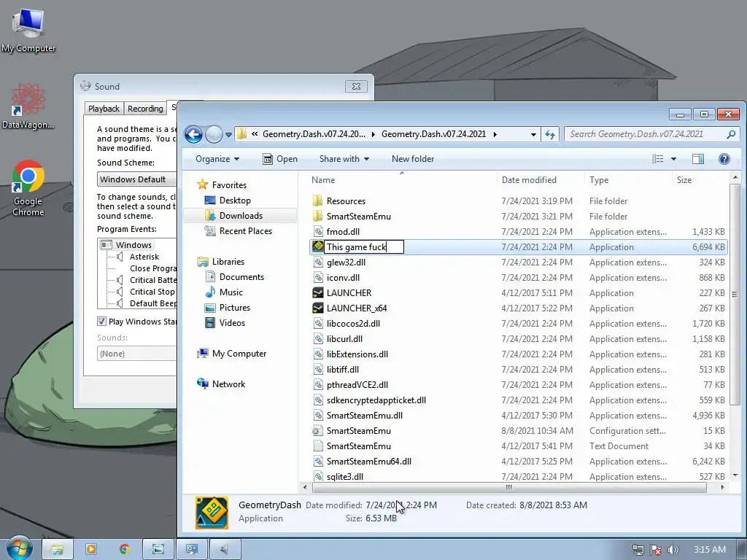The width and height of the screenshot is (747, 560).
Task: Open the Music library
Action: click(x=231, y=292)
